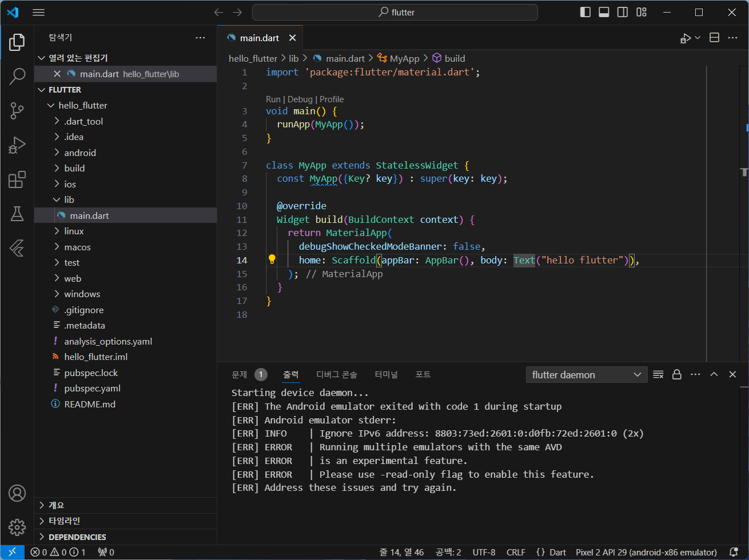Toggle the bottom panel visibility
Viewport: 749px width, 560px height.
pos(604,13)
